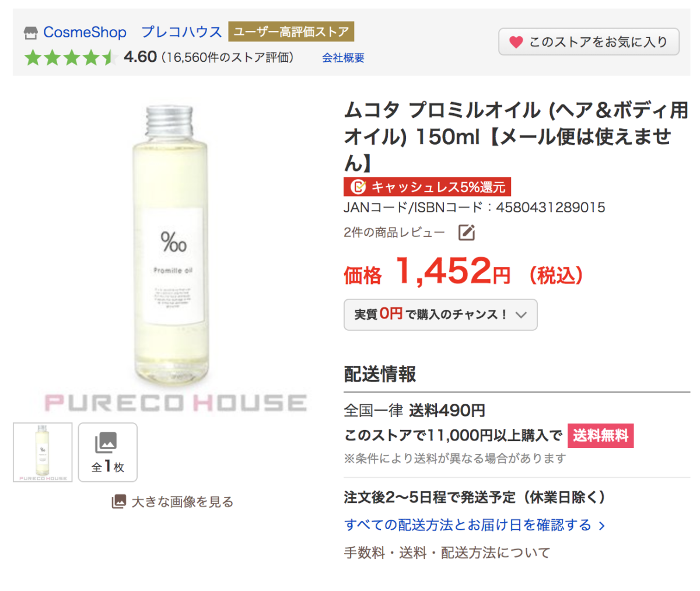
Task: Click the 送料無料 pink badge
Action: point(600,436)
